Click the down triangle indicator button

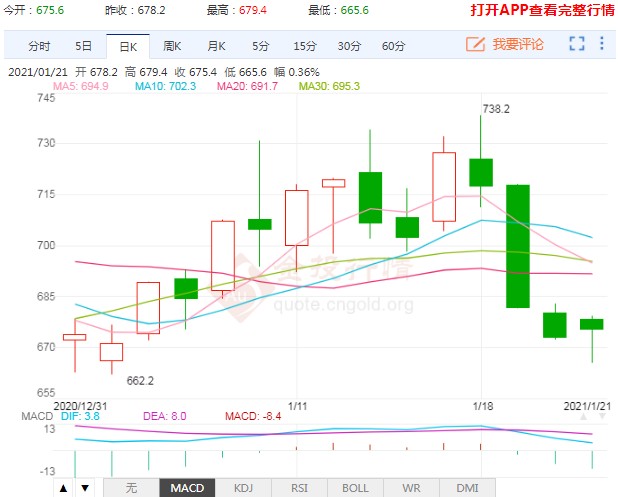pos(85,488)
